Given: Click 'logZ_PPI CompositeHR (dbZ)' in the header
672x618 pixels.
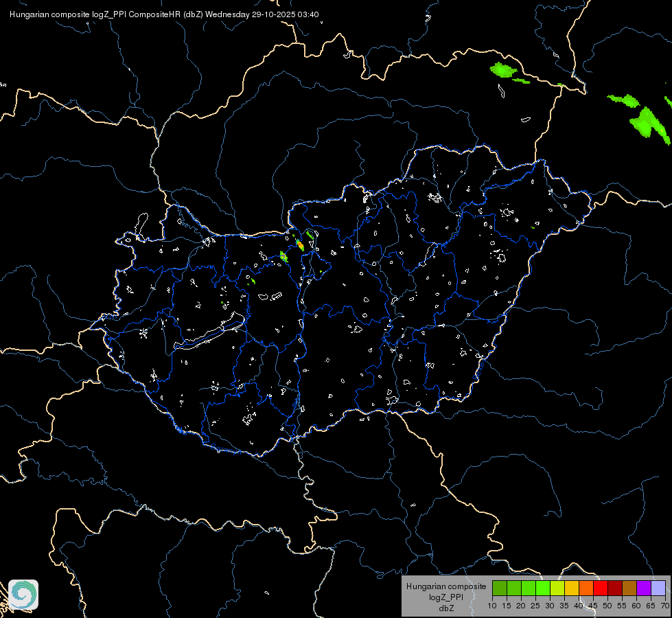Looking at the screenshot, I should coord(148,14).
